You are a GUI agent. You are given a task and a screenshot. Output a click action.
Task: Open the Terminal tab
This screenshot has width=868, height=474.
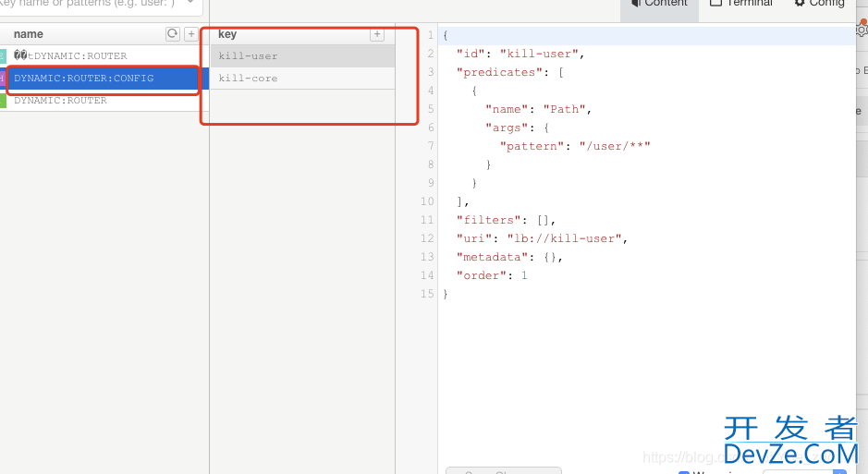click(x=741, y=4)
